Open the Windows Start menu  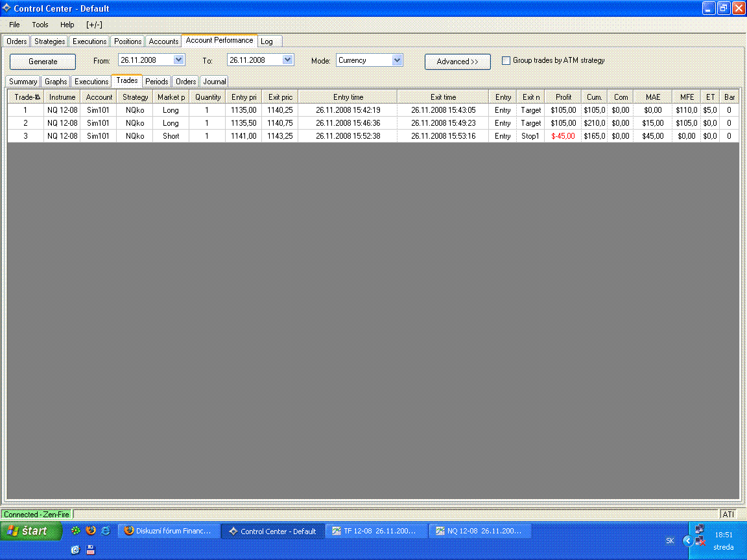click(x=31, y=530)
